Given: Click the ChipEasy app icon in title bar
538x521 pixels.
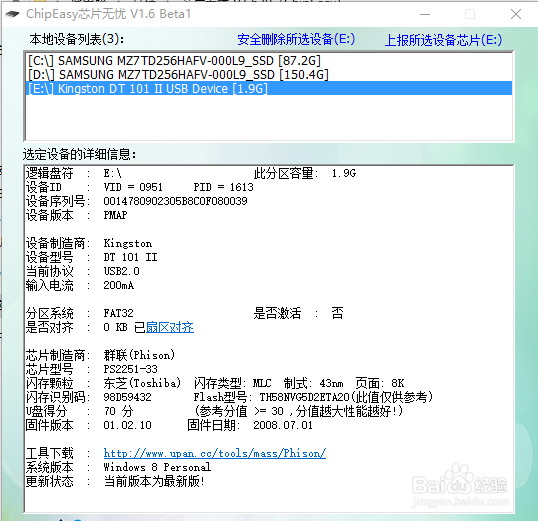Looking at the screenshot, I should point(13,14).
